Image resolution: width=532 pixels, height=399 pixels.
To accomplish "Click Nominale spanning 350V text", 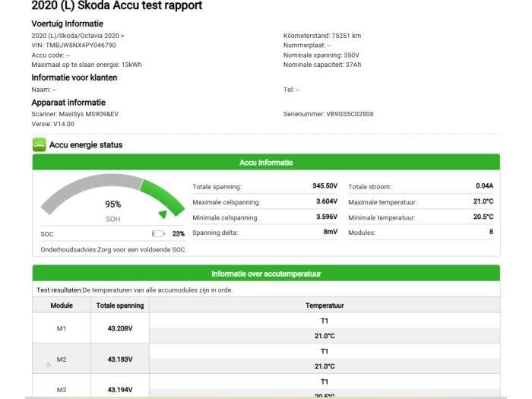I will [321, 55].
